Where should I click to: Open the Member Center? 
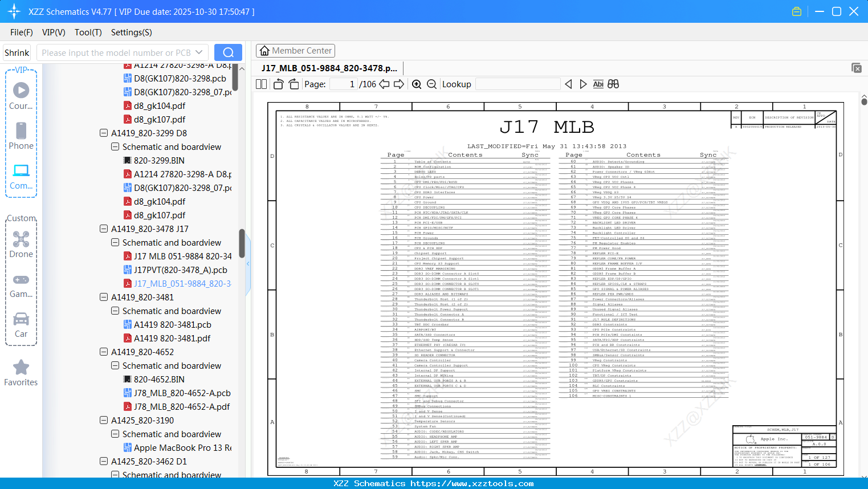coord(295,51)
